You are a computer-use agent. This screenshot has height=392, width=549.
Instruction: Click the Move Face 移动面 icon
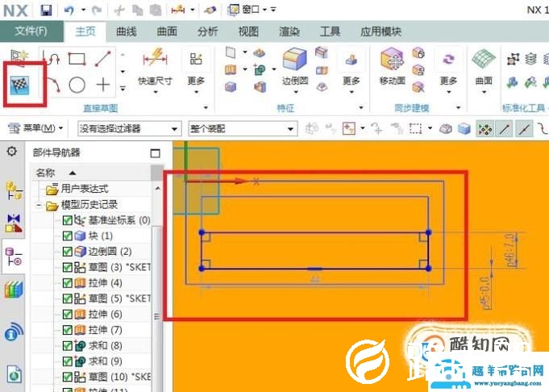click(x=392, y=59)
